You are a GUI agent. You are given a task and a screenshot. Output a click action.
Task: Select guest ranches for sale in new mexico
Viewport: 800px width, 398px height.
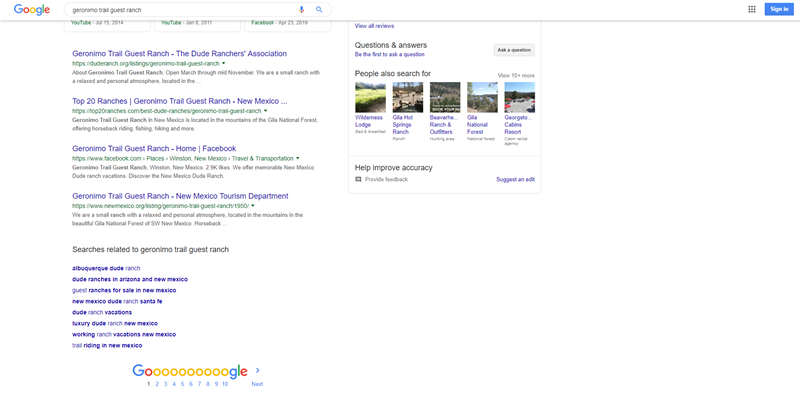click(x=124, y=290)
